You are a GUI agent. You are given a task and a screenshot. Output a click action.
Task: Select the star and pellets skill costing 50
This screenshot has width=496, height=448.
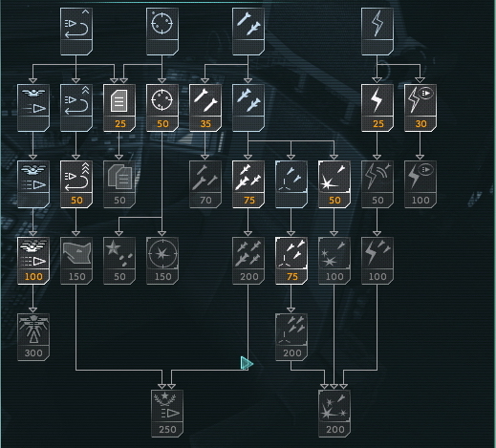pyautogui.click(x=119, y=261)
